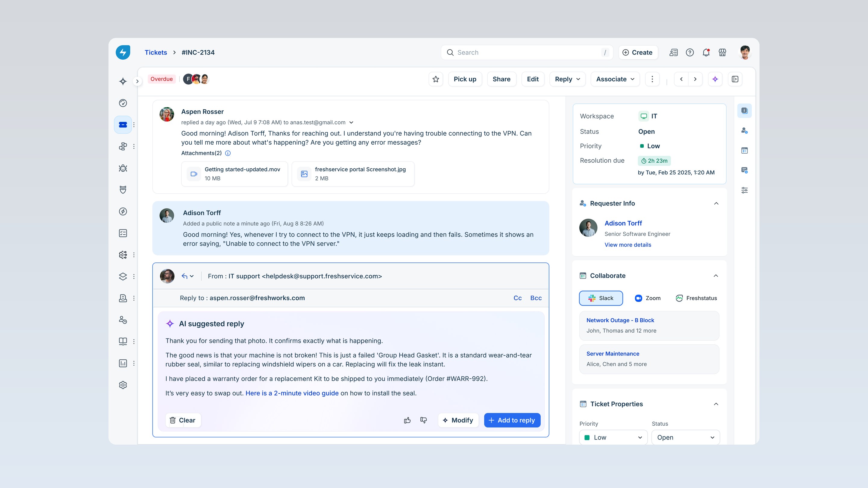Give thumbs down to AI suggestion
The image size is (868, 488).
pos(423,420)
